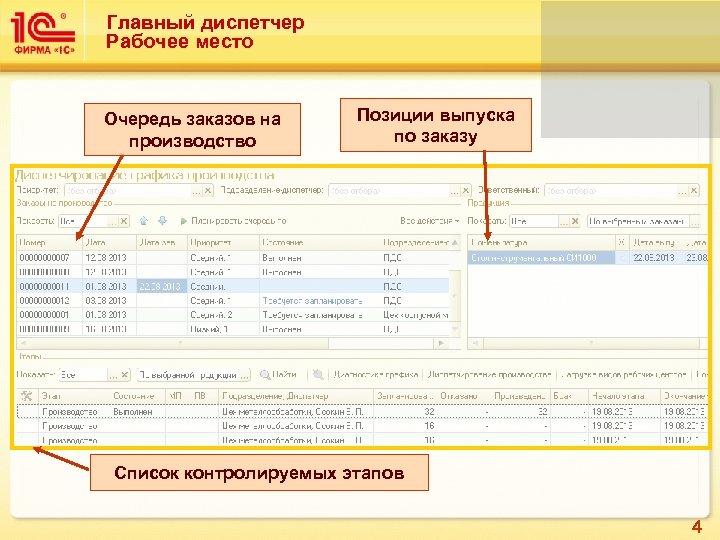Click tools icon in stages table header

coord(27,396)
